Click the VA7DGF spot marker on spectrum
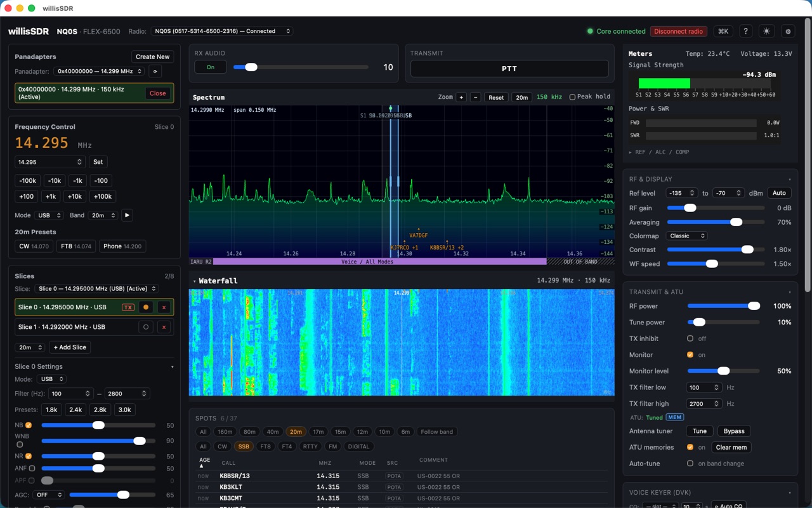This screenshot has height=508, width=812. pos(419,235)
